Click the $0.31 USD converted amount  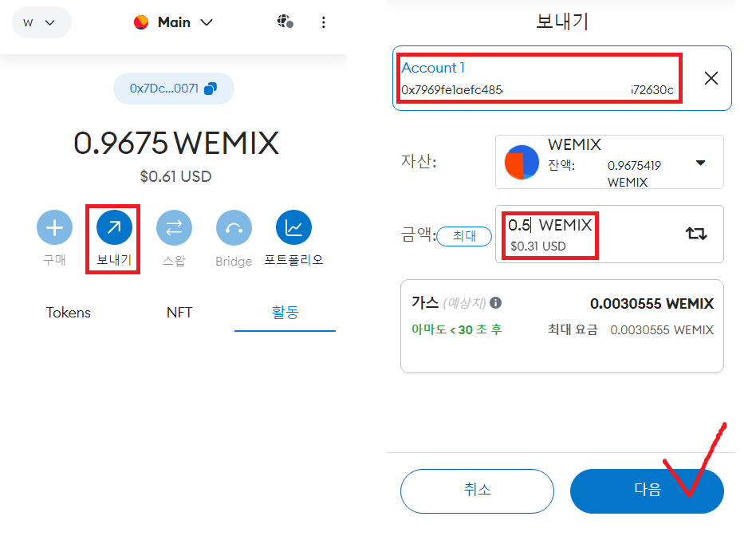pyautogui.click(x=538, y=246)
